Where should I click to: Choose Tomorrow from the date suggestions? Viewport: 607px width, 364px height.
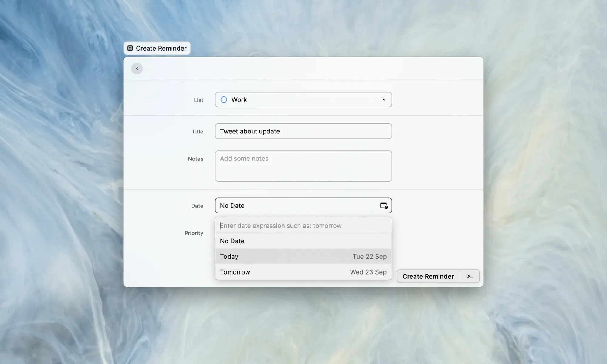(303, 272)
